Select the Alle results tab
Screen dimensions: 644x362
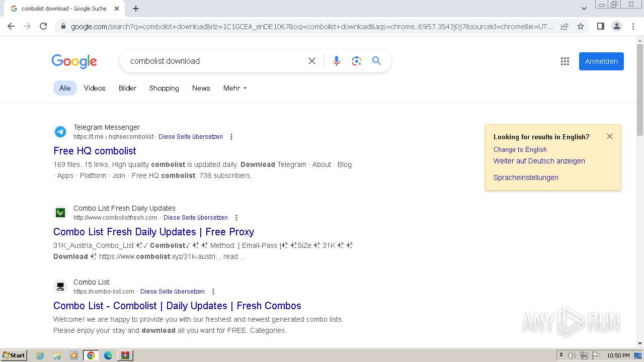pyautogui.click(x=65, y=88)
